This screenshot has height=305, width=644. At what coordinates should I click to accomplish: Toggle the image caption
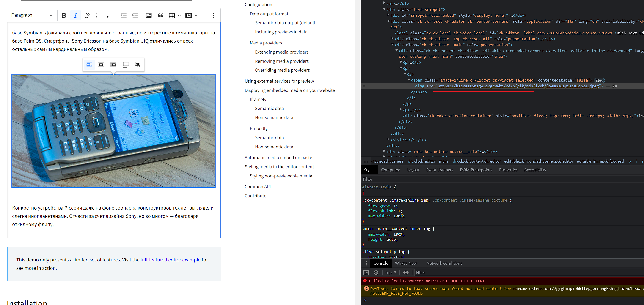pos(126,65)
